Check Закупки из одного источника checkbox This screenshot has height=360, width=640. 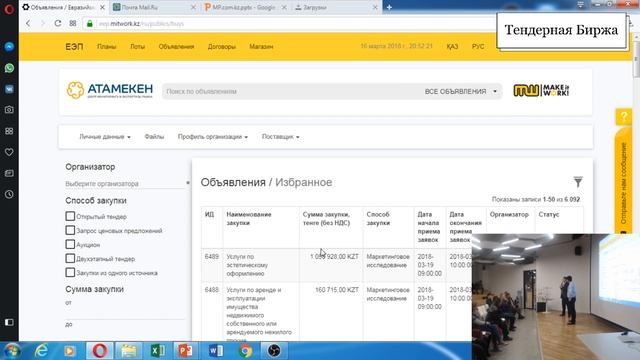pos(70,272)
